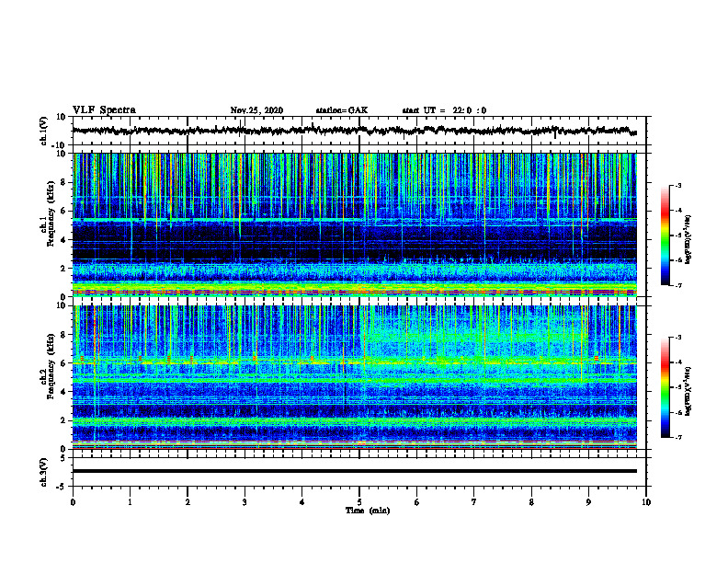Viewport: 728px width, 563px height.
Task: Select the date text "Nov.25, 2020"
Action: click(256, 110)
